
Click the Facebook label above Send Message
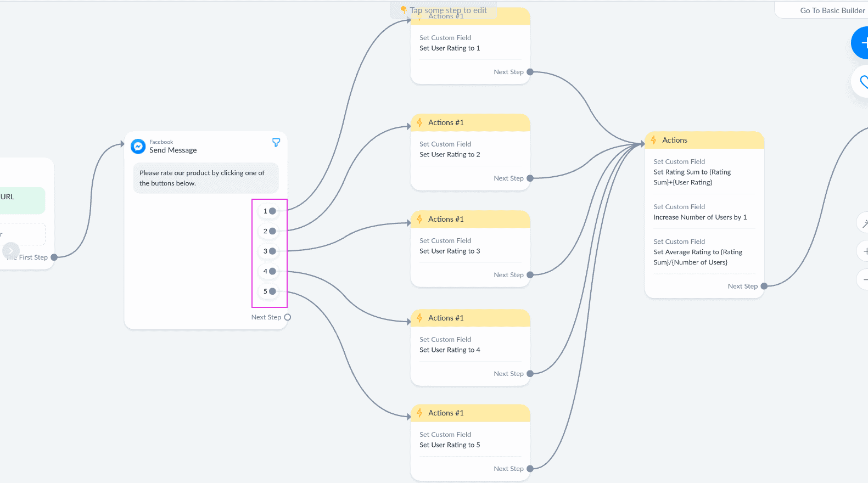tap(161, 142)
